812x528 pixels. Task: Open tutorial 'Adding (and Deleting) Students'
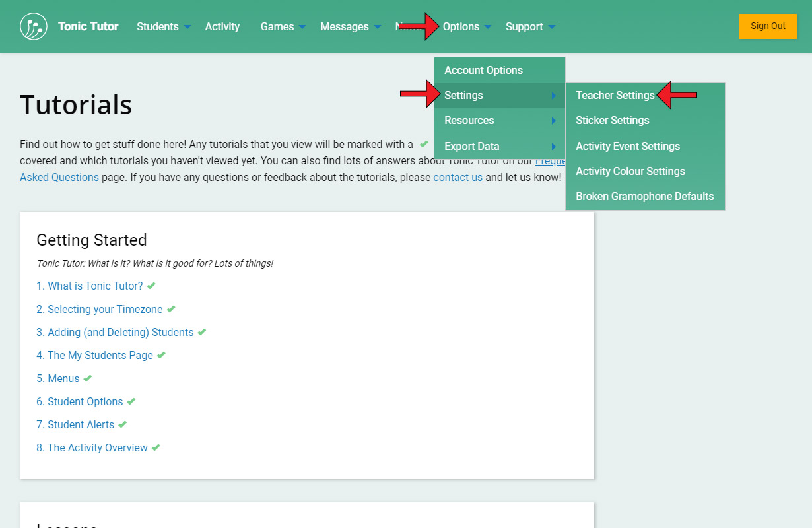tap(115, 332)
